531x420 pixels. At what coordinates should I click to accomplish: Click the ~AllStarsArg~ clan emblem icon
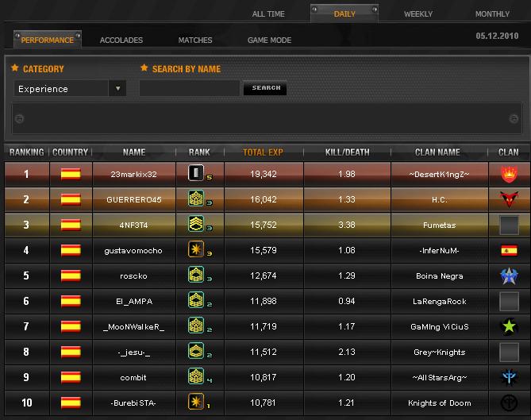tap(509, 377)
